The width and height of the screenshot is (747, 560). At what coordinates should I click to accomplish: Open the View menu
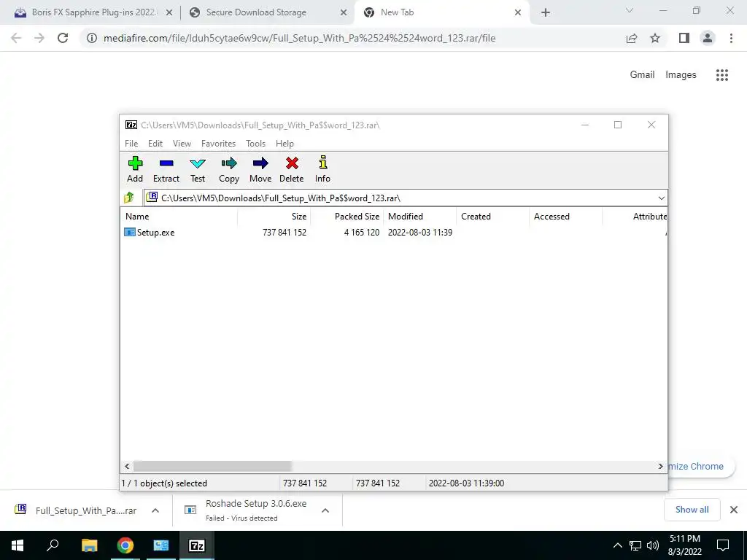pos(182,144)
